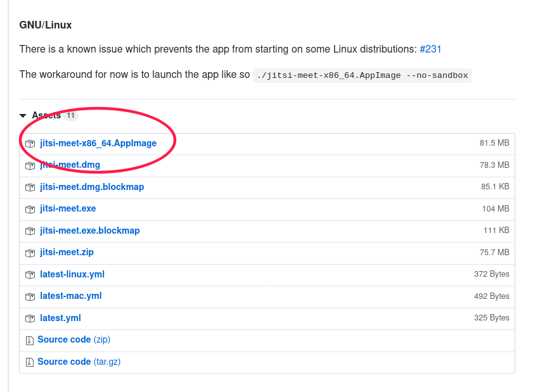
Task: Click the 325 Bytes size text
Action: click(x=492, y=318)
